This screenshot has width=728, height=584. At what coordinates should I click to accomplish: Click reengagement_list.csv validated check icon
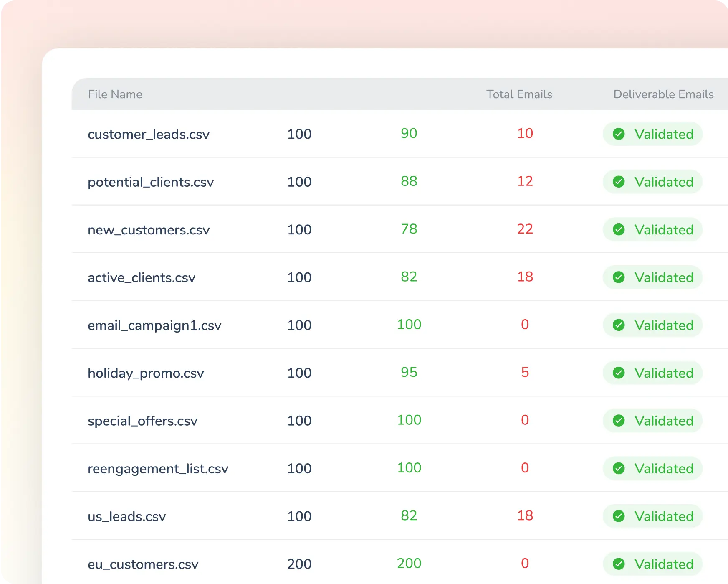pos(619,468)
